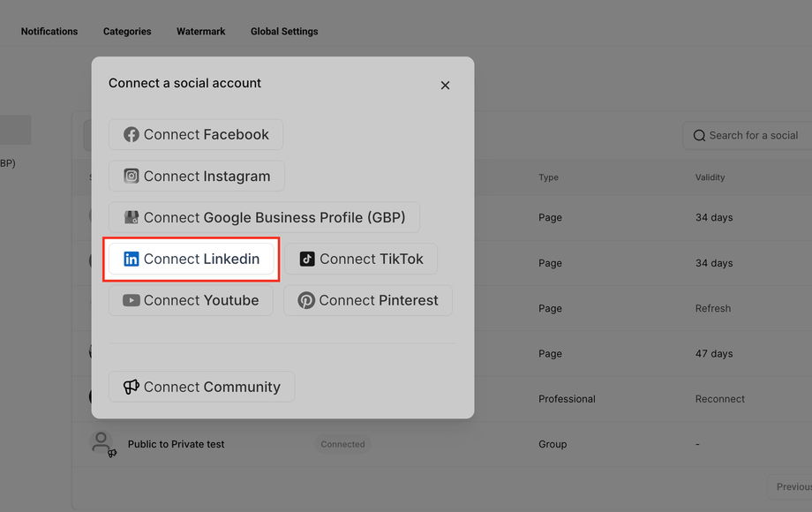812x512 pixels.
Task: Click the Connect Facebook text label
Action: click(207, 134)
